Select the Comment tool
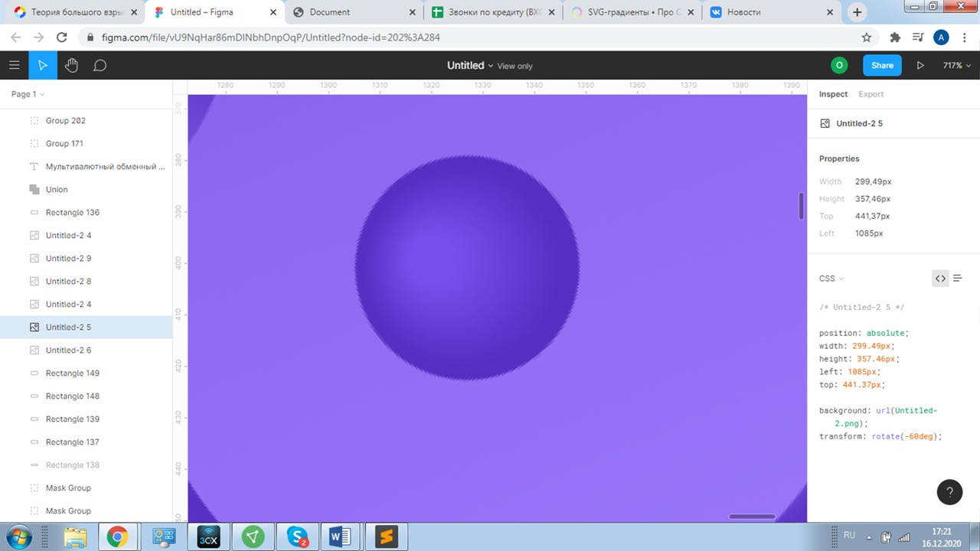The width and height of the screenshot is (980, 551). tap(100, 66)
